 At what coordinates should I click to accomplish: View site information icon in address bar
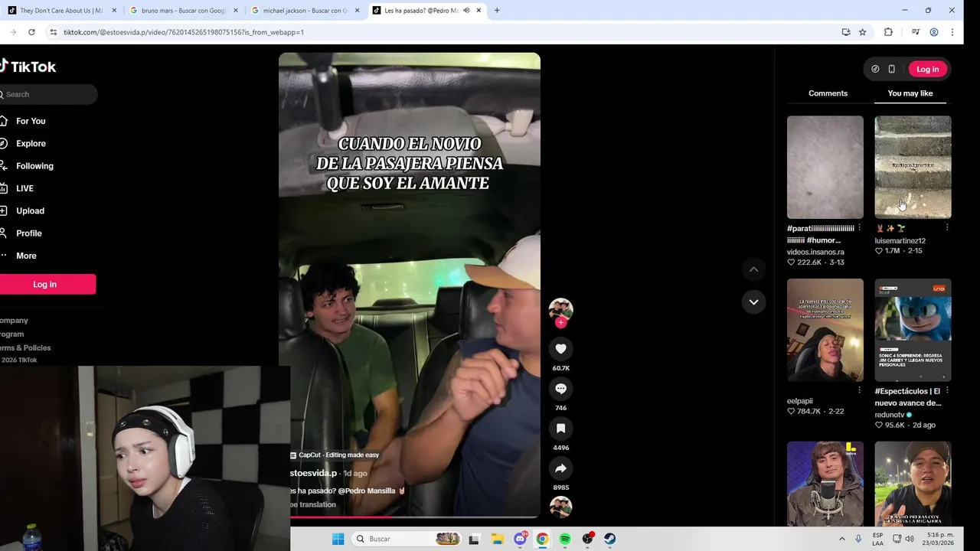53,32
